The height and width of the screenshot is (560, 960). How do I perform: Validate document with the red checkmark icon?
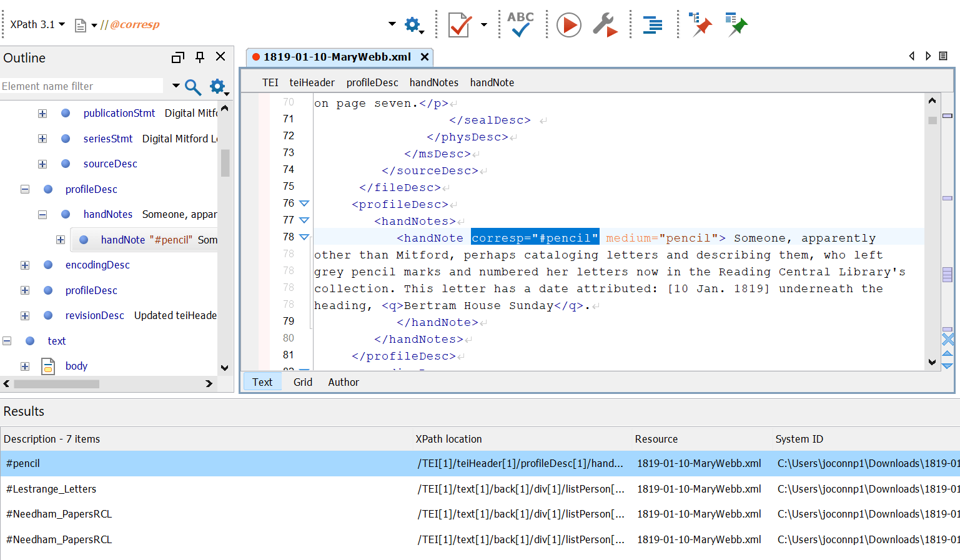pos(460,25)
